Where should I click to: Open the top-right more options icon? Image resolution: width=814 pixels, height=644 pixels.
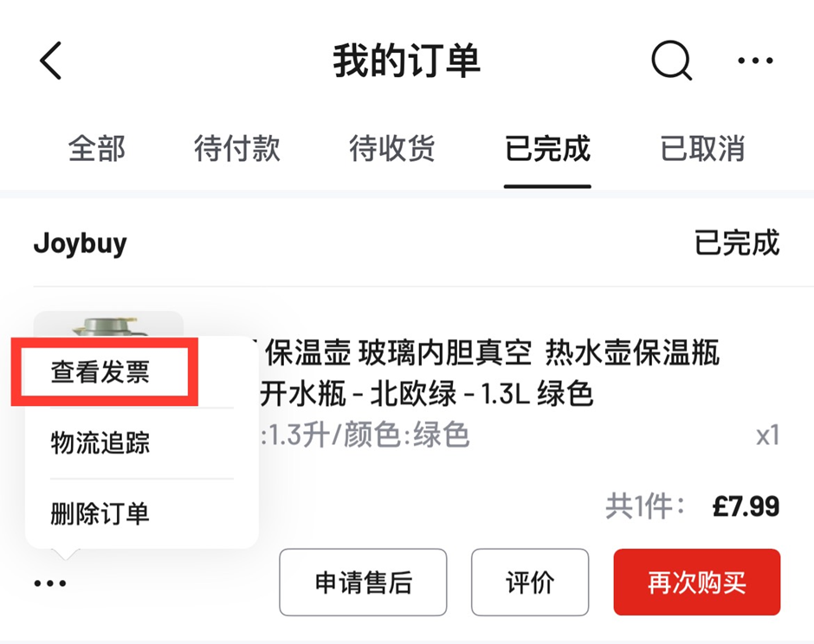tap(755, 61)
